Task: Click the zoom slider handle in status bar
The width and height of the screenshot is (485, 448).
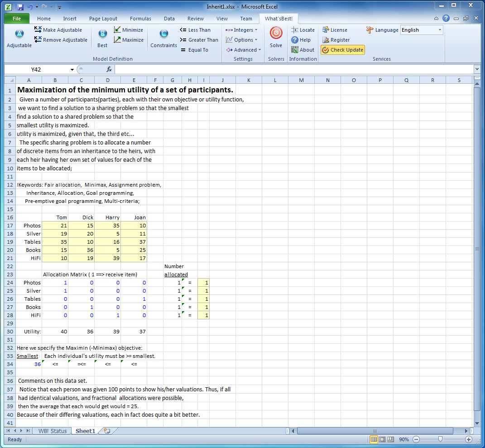Action: [x=440, y=439]
